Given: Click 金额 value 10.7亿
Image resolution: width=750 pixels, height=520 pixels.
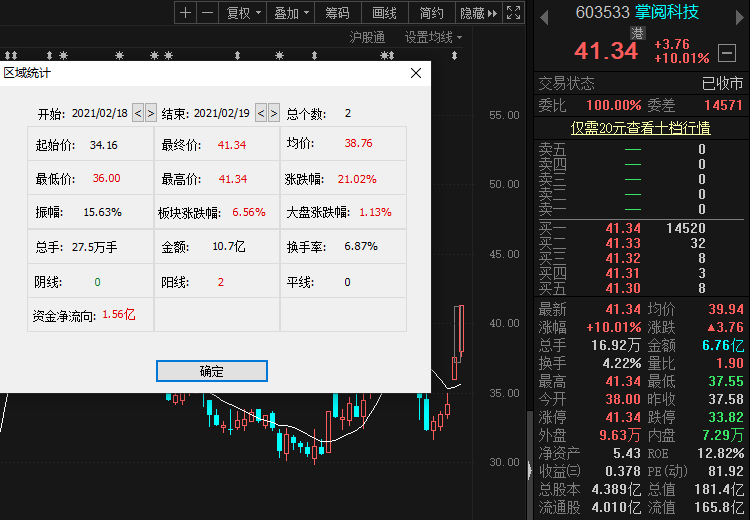Looking at the screenshot, I should tap(229, 247).
